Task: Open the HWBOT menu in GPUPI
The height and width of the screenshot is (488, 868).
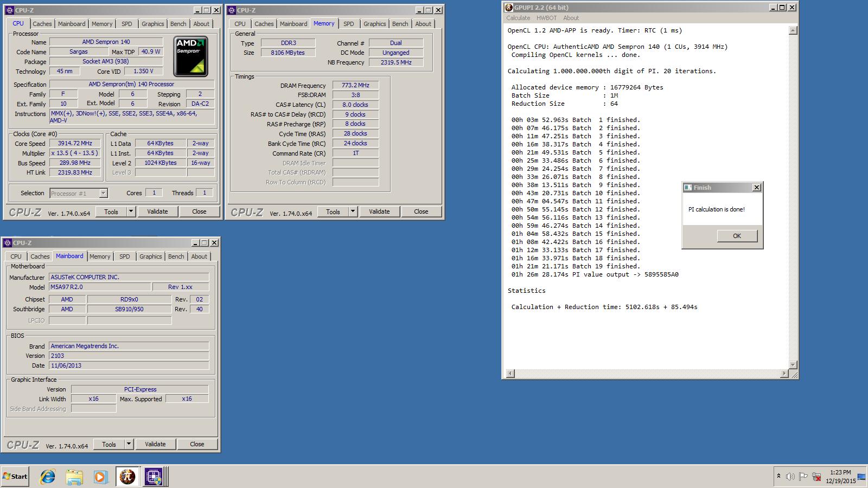Action: (546, 18)
